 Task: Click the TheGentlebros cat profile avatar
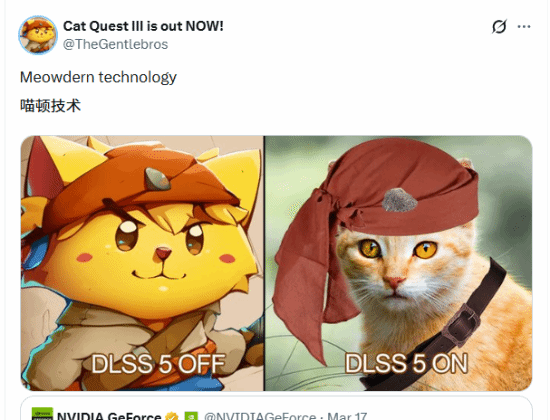click(x=38, y=35)
